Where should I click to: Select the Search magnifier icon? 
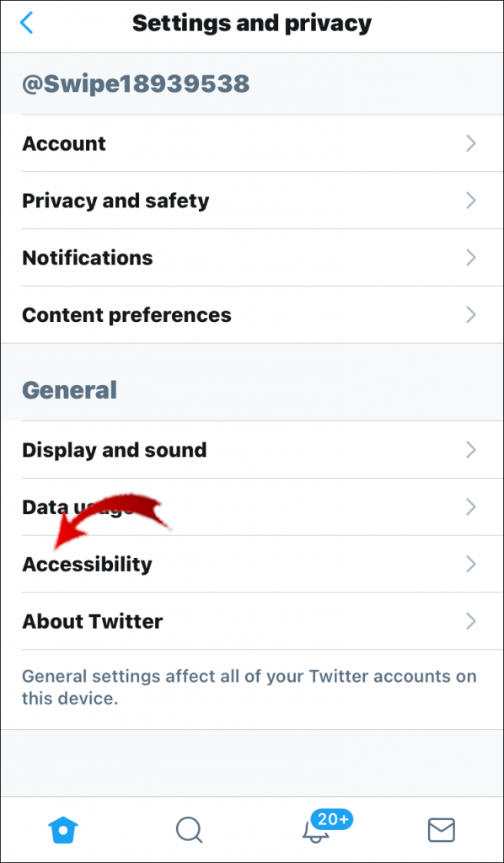189,829
